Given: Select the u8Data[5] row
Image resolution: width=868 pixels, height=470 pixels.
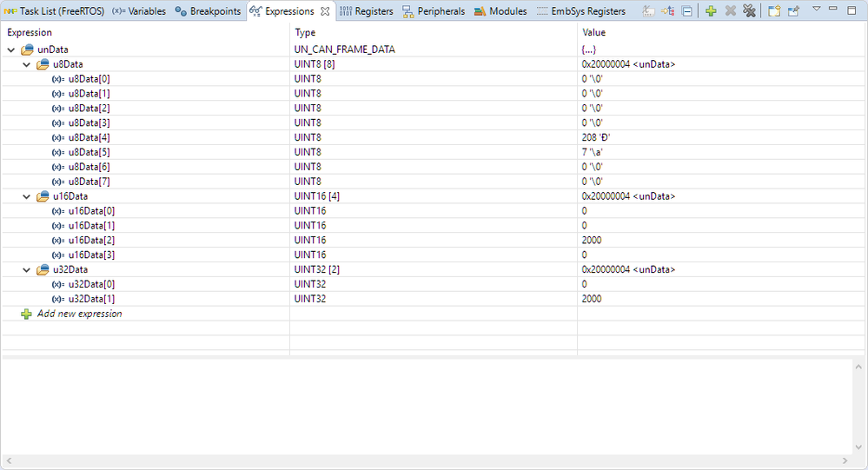Looking at the screenshot, I should (x=434, y=152).
